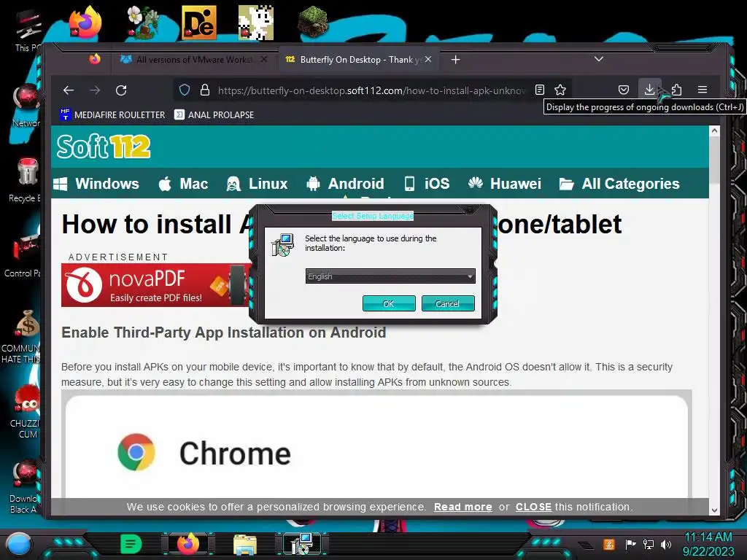Open the De desktop shortcut icon
Image resolution: width=747 pixels, height=560 pixels.
pos(199,23)
